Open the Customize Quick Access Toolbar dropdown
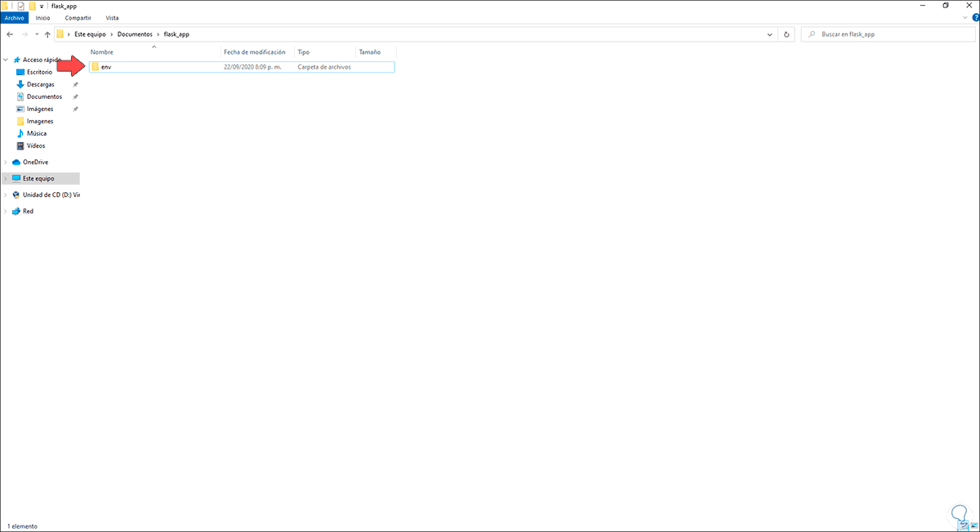Image resolution: width=980 pixels, height=532 pixels. pyautogui.click(x=42, y=6)
